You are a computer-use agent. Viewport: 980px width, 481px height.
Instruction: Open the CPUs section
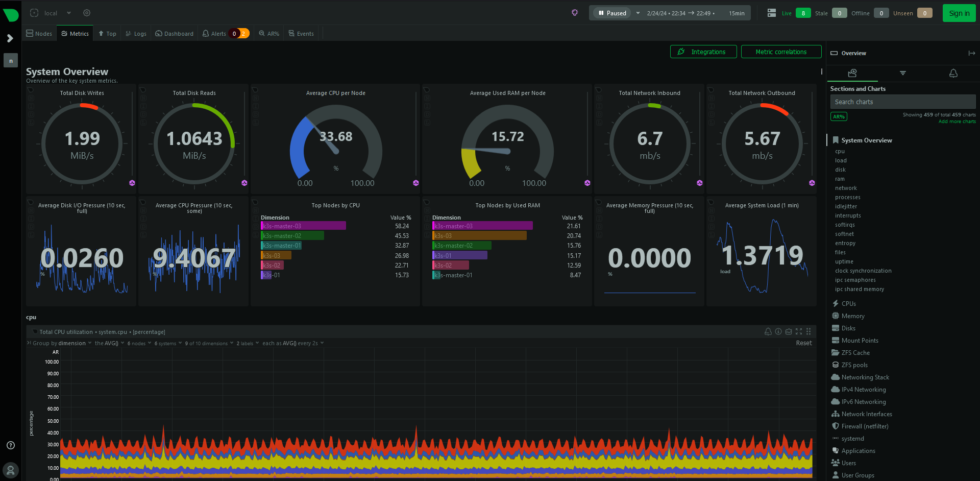pyautogui.click(x=848, y=303)
